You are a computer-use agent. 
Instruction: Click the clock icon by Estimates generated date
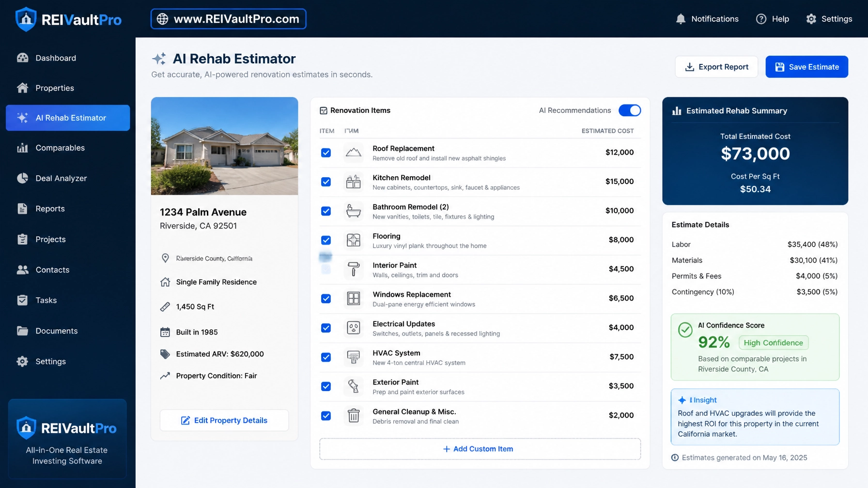(675, 457)
